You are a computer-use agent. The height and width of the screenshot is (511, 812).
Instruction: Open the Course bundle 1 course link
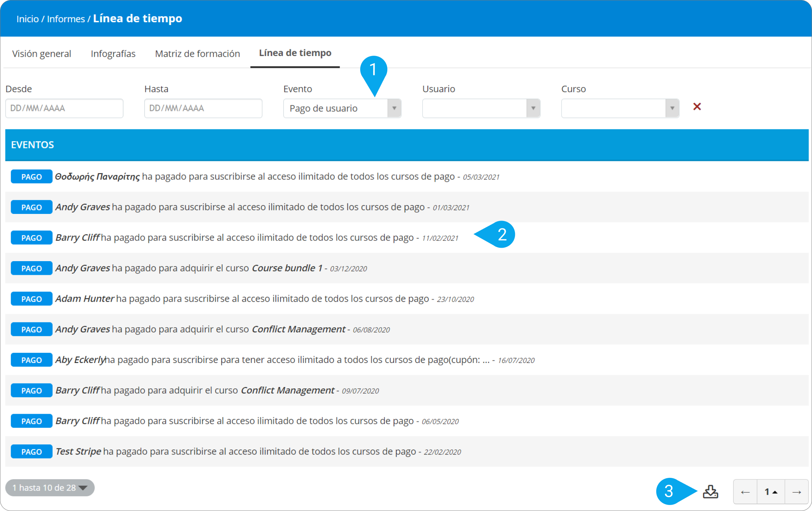click(287, 268)
